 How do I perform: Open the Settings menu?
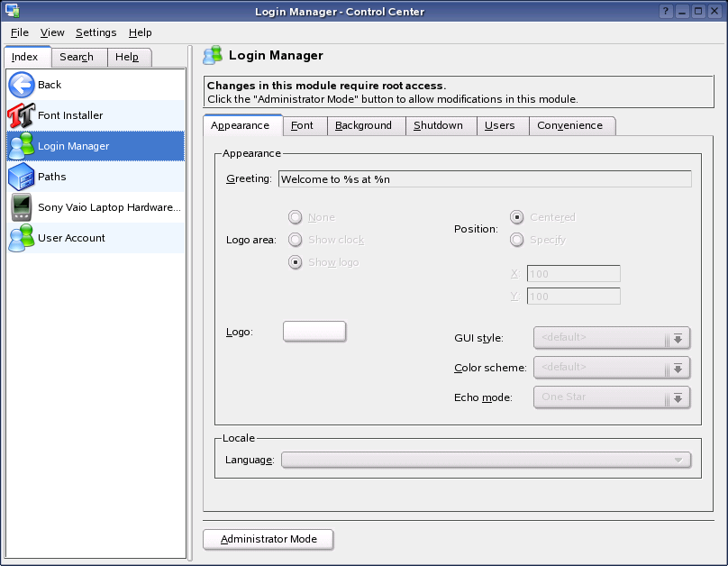[x=96, y=32]
